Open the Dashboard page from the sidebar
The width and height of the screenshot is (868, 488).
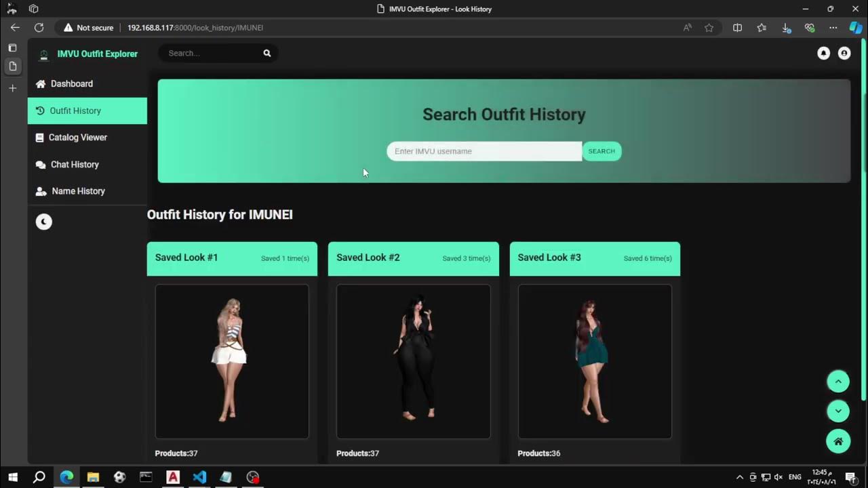pyautogui.click(x=87, y=84)
